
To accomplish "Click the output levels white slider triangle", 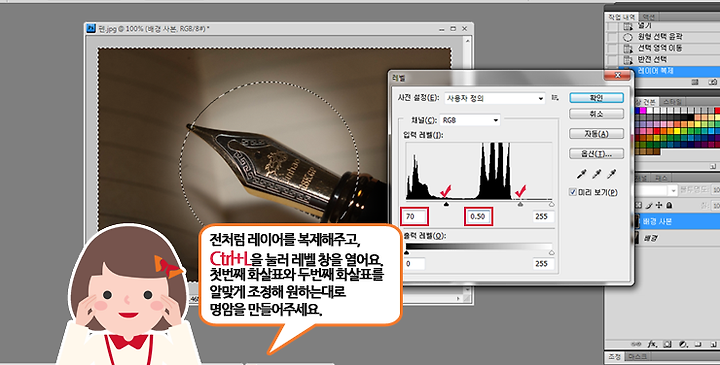I will (x=551, y=253).
